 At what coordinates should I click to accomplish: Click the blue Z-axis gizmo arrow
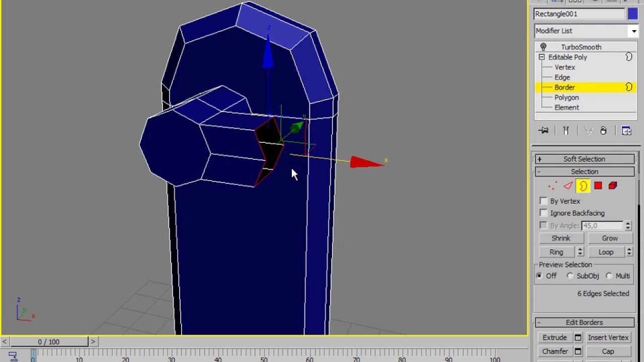[268, 52]
